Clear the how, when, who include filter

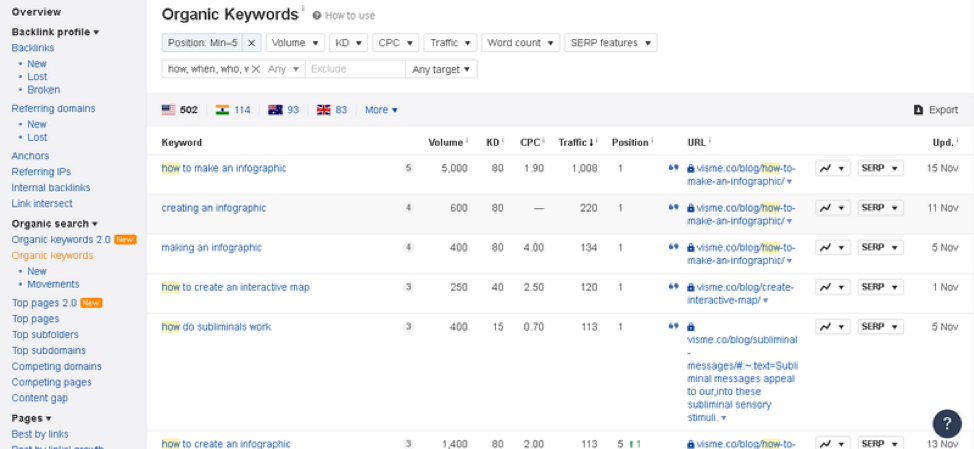pos(255,69)
